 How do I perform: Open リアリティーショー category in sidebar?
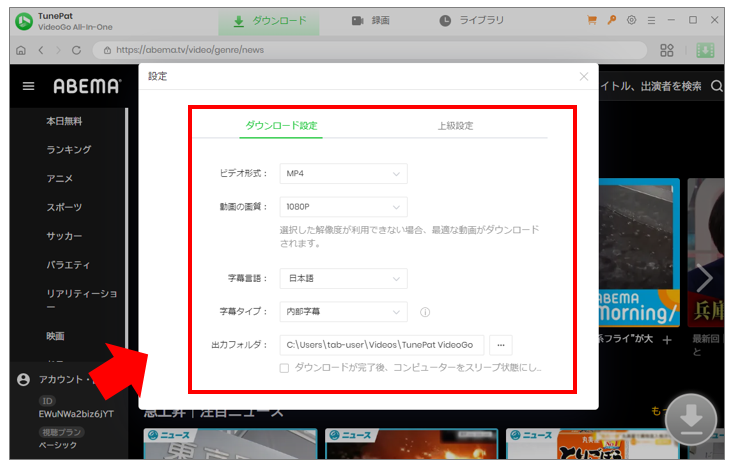(81, 299)
